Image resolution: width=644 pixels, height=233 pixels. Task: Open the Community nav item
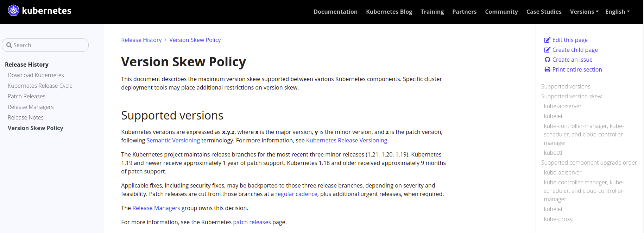501,12
